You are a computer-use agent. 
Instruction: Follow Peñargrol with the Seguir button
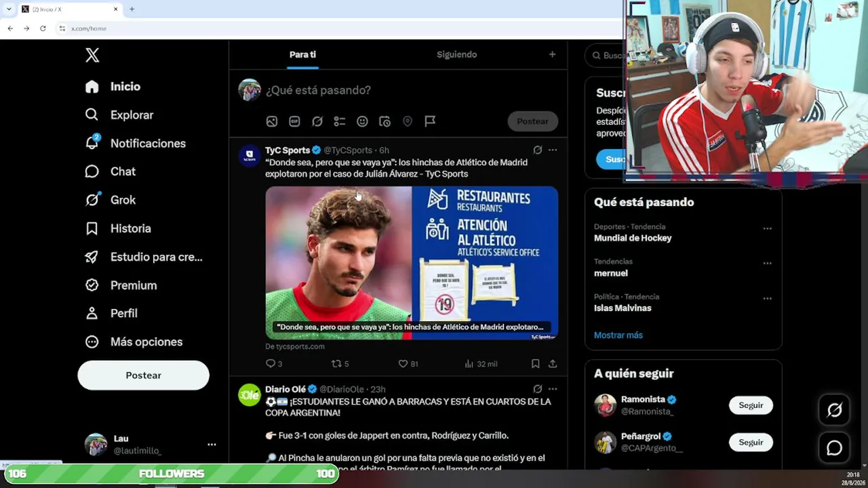click(751, 443)
